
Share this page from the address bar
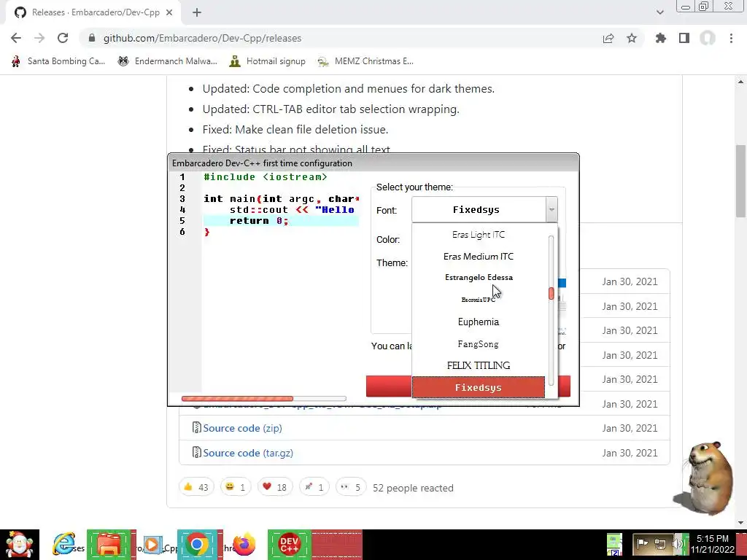pos(608,39)
